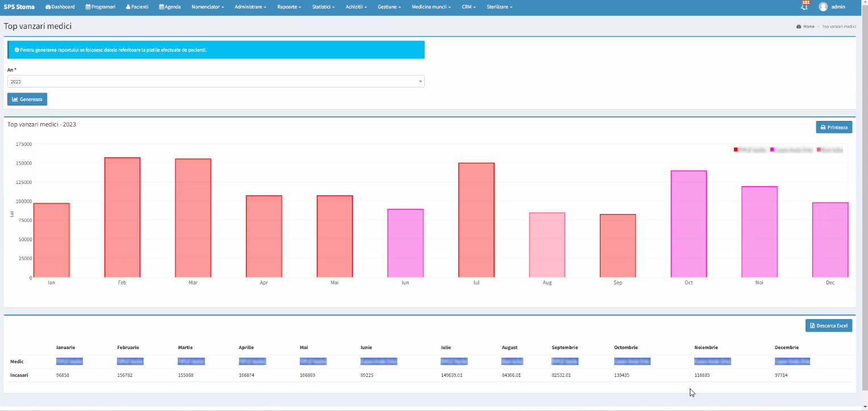This screenshot has height=411, width=868.
Task: Click the Printeaza button
Action: (x=834, y=127)
